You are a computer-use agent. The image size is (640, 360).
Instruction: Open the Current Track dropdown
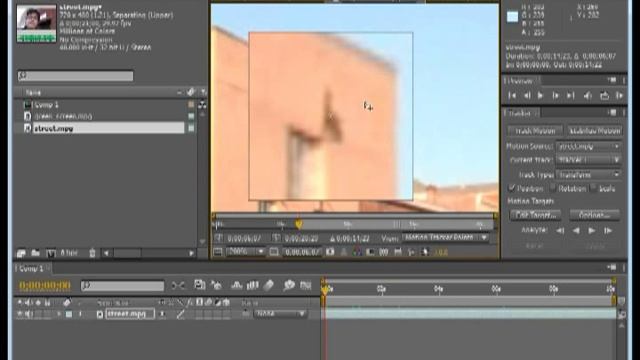(589, 160)
